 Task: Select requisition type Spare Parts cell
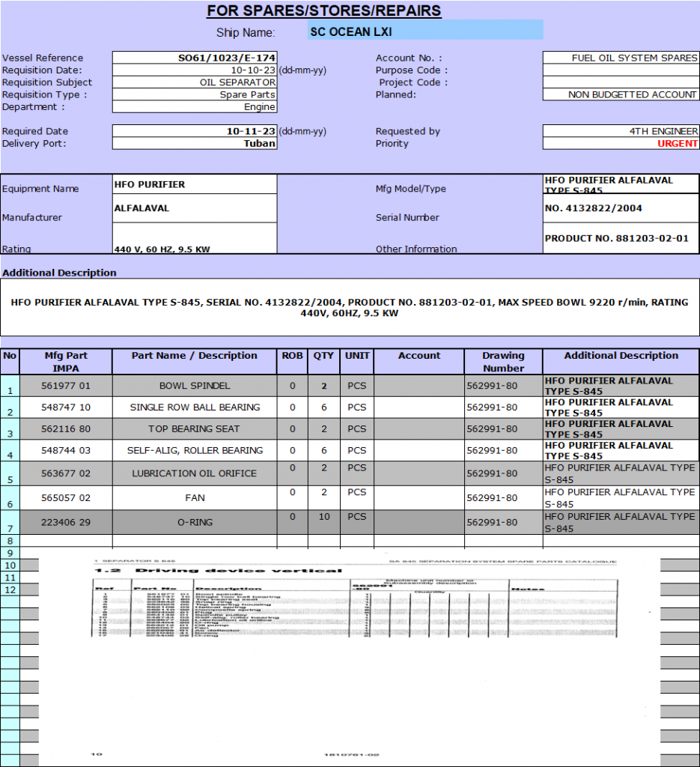(x=195, y=94)
